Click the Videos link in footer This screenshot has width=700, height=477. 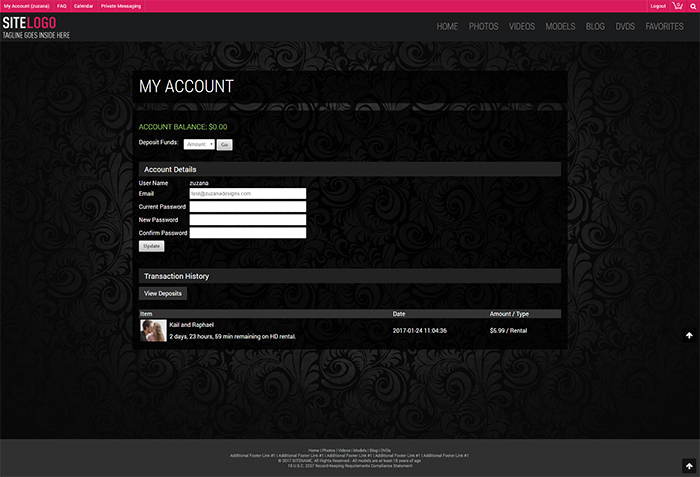pyautogui.click(x=344, y=451)
